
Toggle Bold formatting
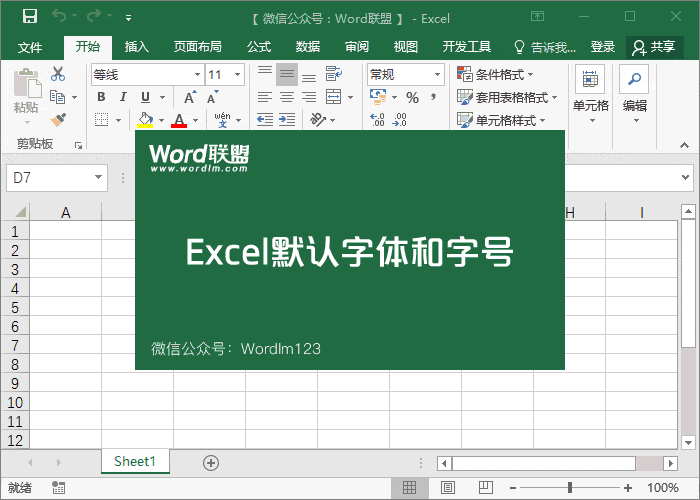(101, 97)
